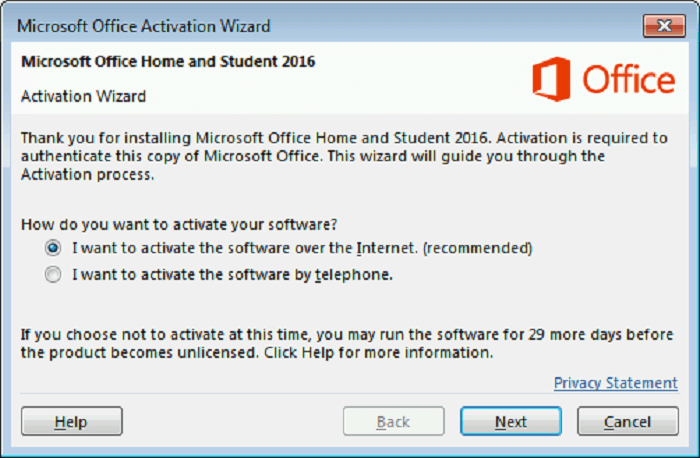The image size is (700, 458).
Task: Click the orange Office logo icon
Action: click(x=551, y=79)
